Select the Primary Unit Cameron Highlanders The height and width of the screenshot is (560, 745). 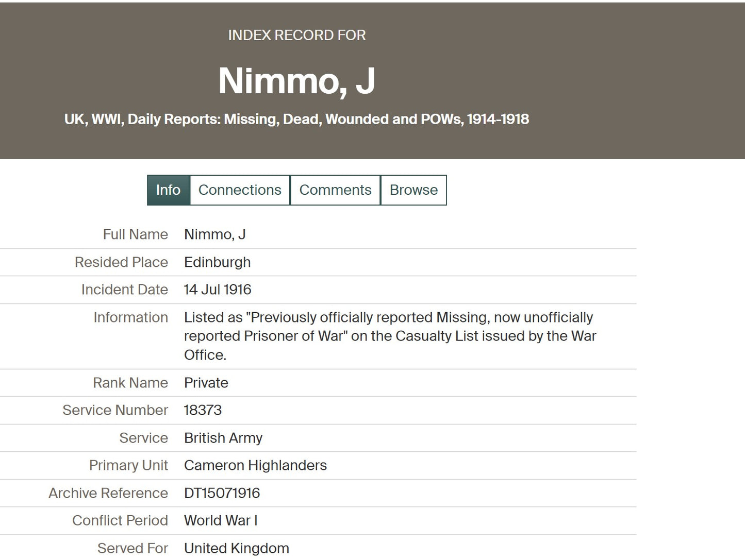point(255,465)
